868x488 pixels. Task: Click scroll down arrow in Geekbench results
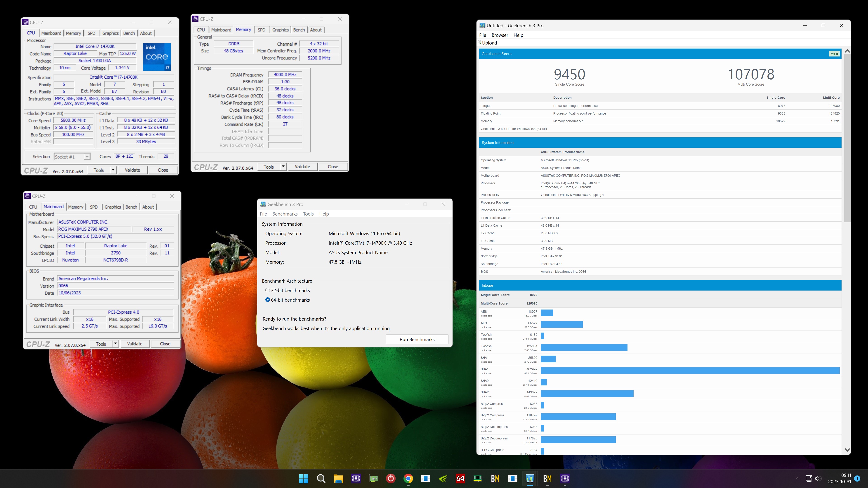coord(847,450)
